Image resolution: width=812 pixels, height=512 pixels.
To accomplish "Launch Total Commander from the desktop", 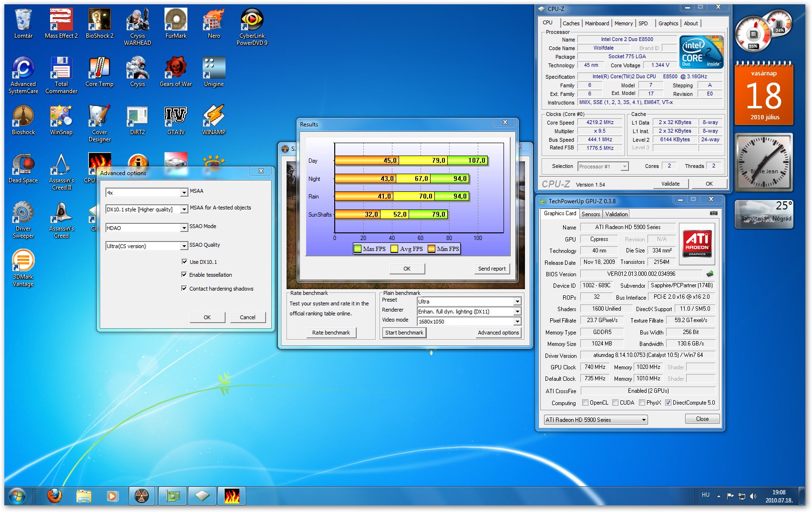I will [61, 75].
